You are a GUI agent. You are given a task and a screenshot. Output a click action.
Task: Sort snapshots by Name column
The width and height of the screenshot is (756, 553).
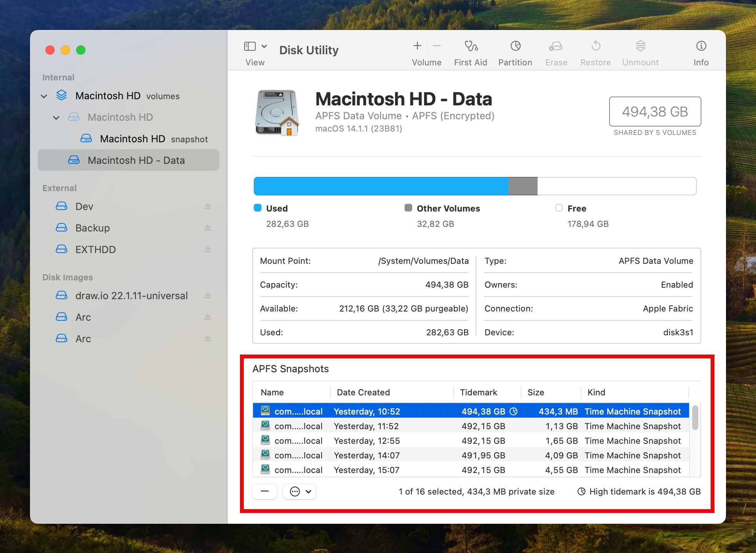pos(291,392)
